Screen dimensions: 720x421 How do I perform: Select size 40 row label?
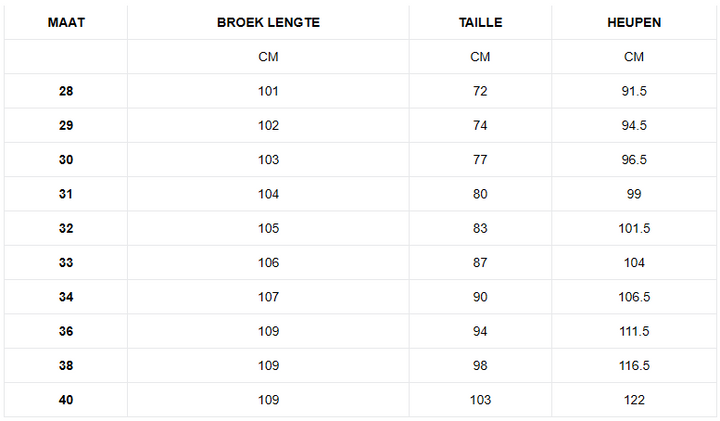(66, 400)
